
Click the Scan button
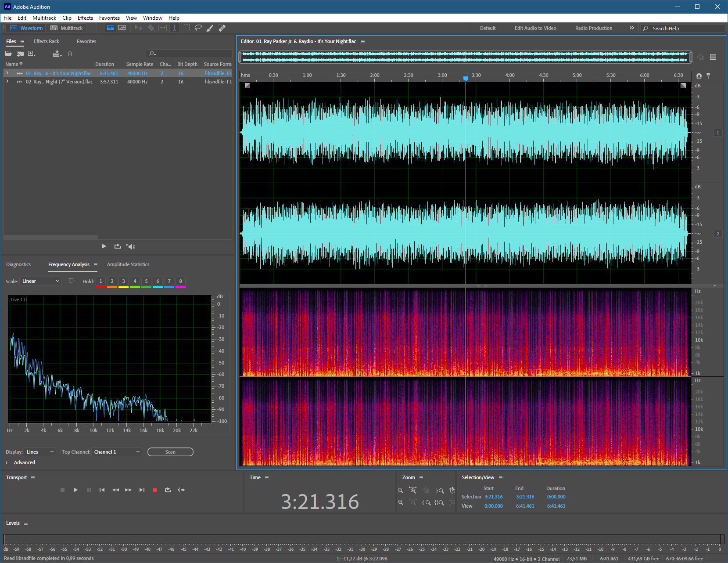[170, 452]
